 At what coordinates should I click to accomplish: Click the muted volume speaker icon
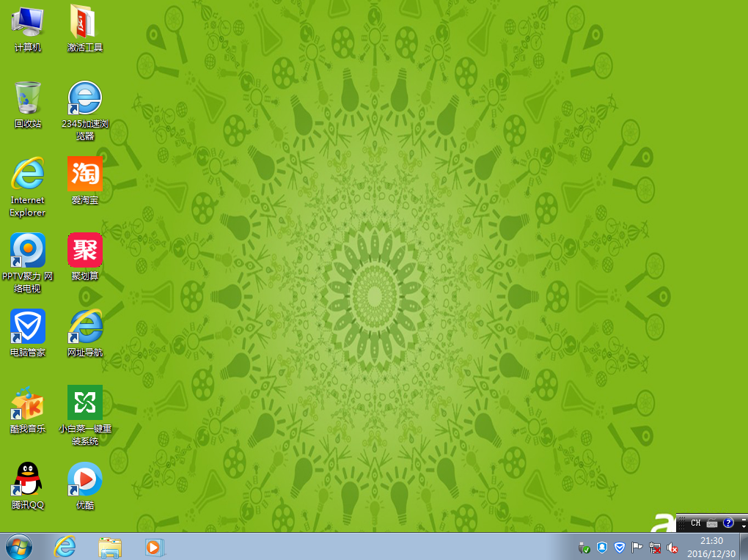click(x=672, y=548)
